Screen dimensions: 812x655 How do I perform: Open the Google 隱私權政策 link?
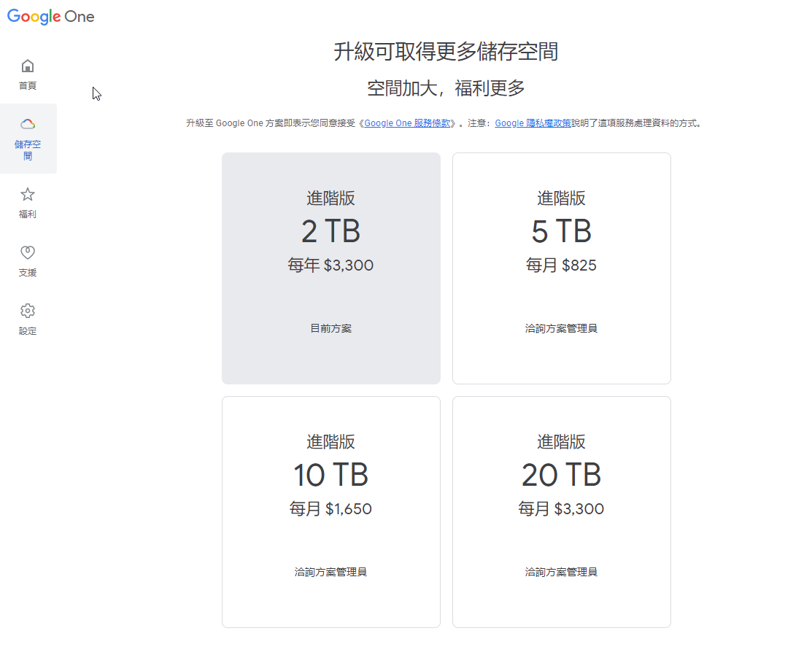pos(533,124)
